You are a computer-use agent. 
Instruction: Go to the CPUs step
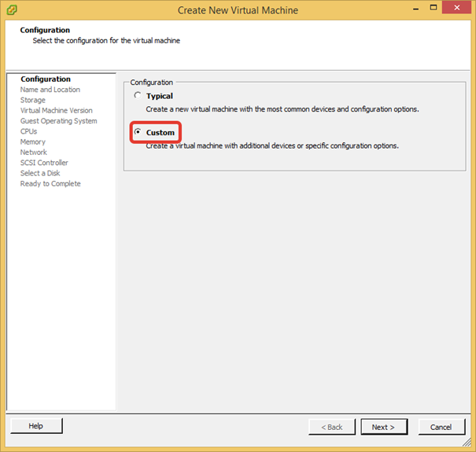coord(28,131)
